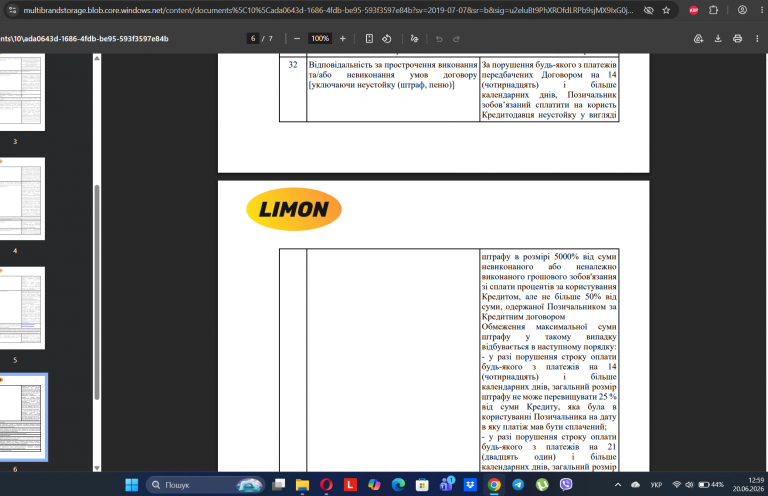Rotate the PDF counterclockwise
Image resolution: width=768 pixels, height=496 pixels.
(386, 39)
